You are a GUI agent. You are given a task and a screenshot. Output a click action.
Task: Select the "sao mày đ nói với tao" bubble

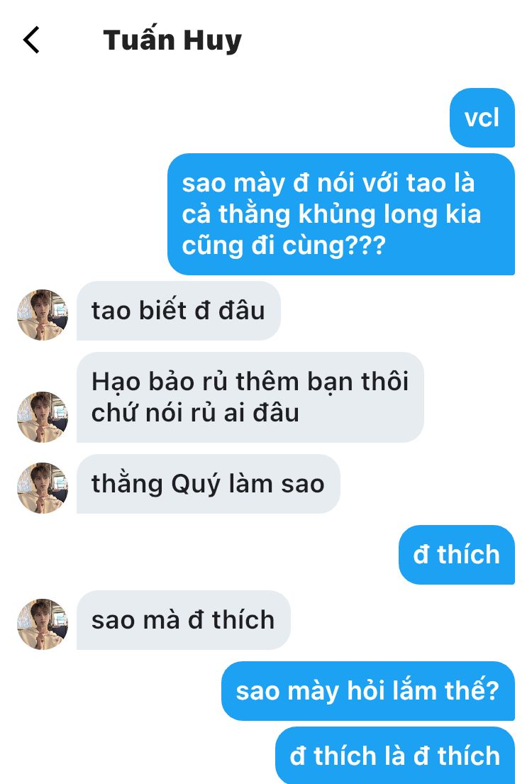[341, 214]
